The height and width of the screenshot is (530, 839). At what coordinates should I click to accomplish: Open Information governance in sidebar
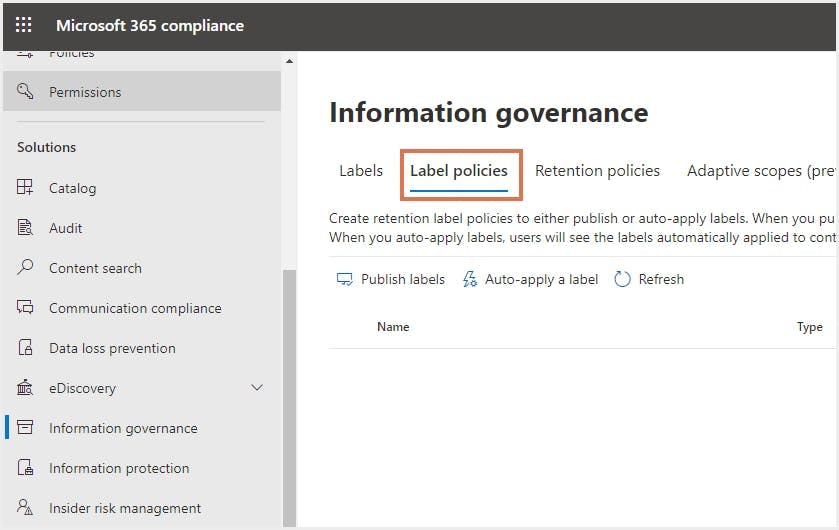tap(123, 428)
